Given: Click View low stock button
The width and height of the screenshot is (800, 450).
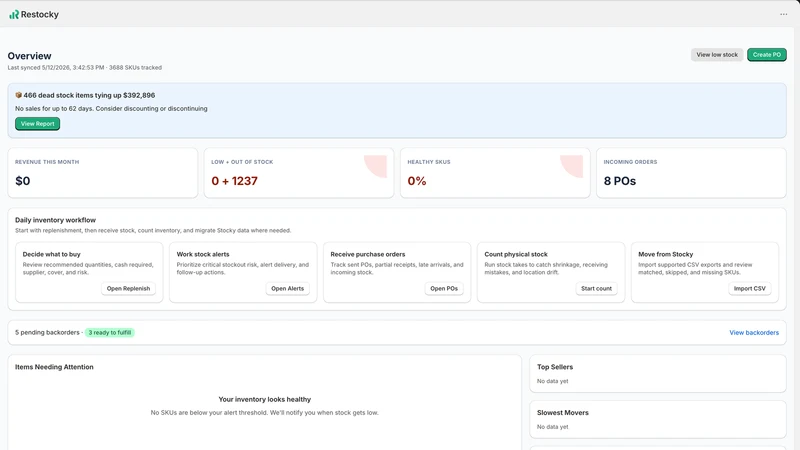Looking at the screenshot, I should (x=717, y=55).
